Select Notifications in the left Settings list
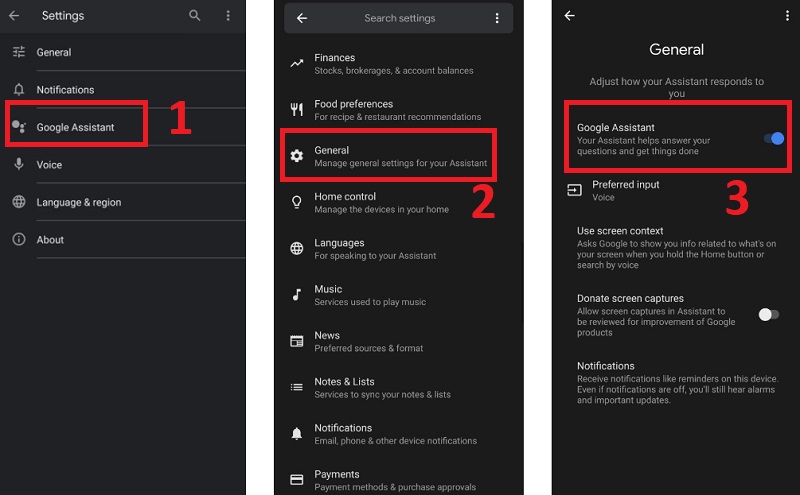This screenshot has height=495, width=800. [65, 90]
